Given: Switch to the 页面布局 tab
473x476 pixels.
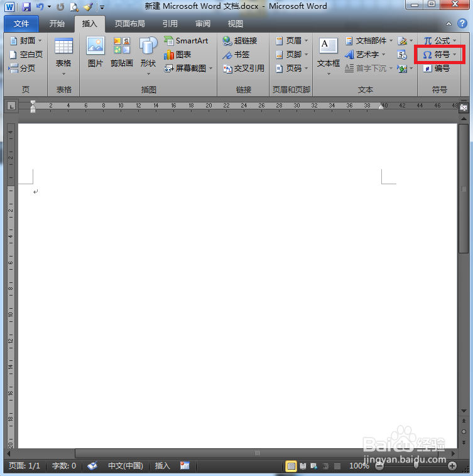Looking at the screenshot, I should pyautogui.click(x=130, y=24).
